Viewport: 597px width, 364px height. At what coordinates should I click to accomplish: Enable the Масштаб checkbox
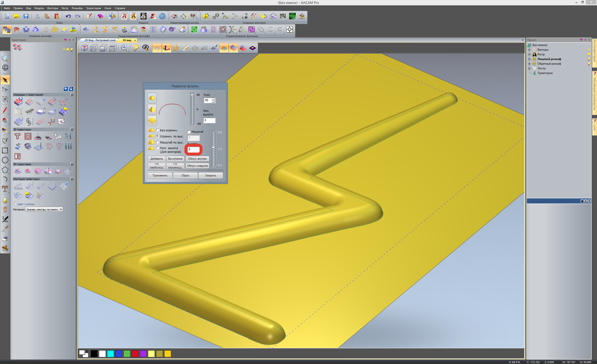click(x=189, y=132)
